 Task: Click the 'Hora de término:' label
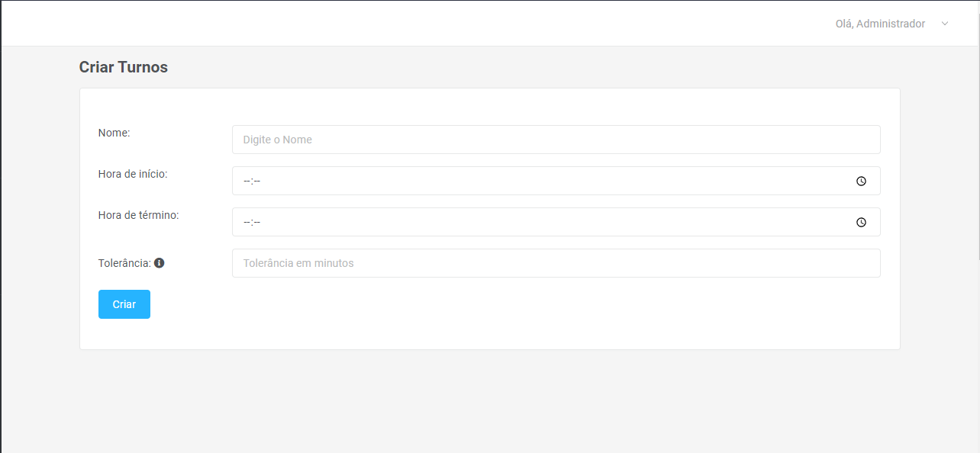pos(138,215)
